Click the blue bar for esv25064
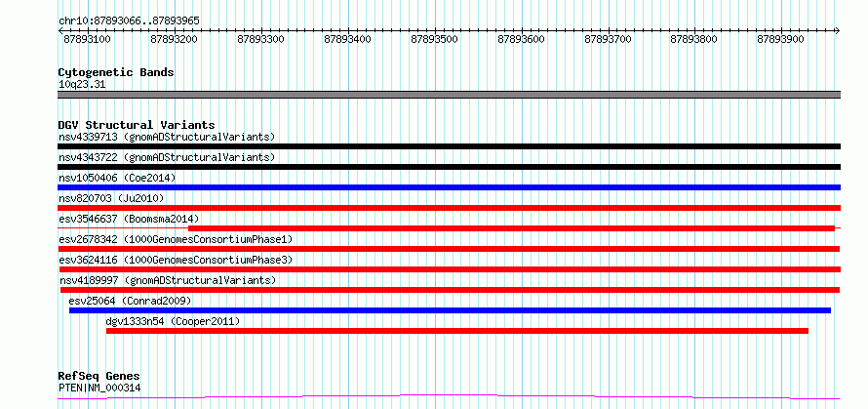The height and width of the screenshot is (409, 868). pos(450,310)
